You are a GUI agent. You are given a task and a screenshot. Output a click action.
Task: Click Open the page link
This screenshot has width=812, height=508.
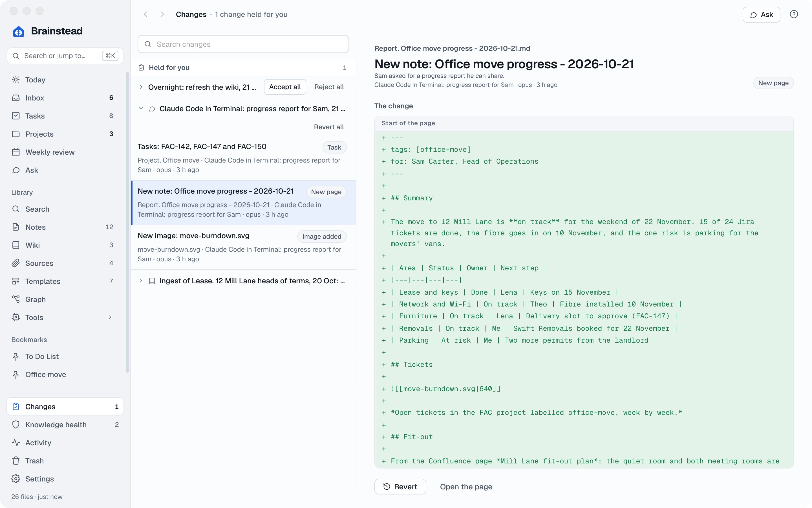point(466,487)
